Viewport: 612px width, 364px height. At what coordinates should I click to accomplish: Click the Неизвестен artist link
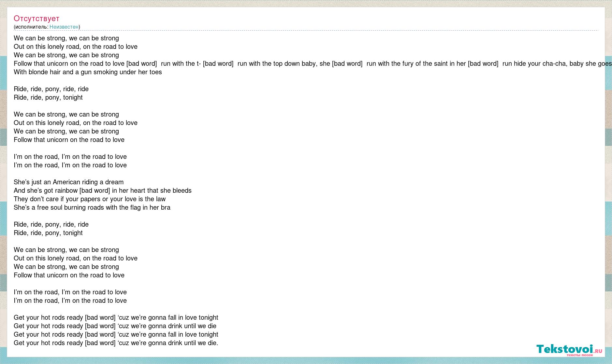(x=64, y=27)
